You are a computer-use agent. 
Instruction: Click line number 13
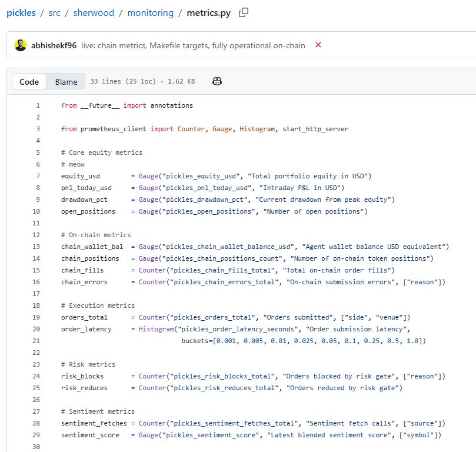click(36, 247)
